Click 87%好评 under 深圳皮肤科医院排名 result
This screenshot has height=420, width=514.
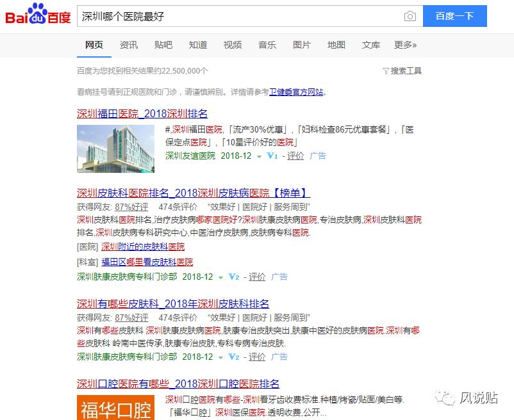131,207
